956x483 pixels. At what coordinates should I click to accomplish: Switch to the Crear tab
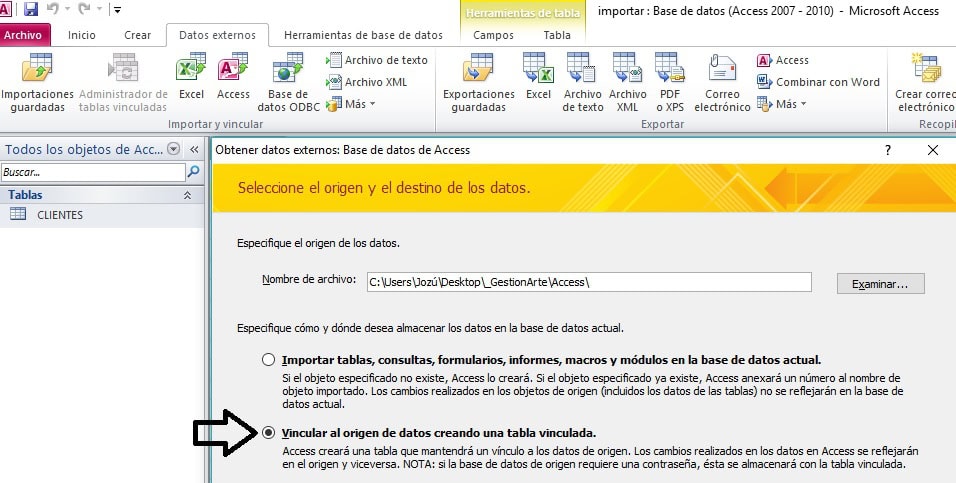(x=138, y=35)
